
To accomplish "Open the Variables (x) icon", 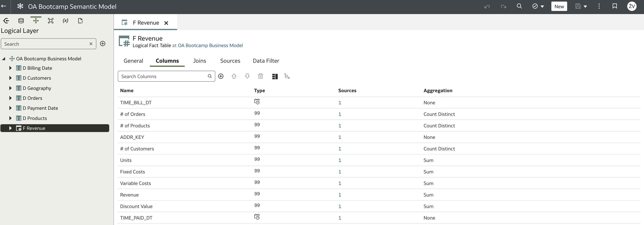I will click(66, 21).
